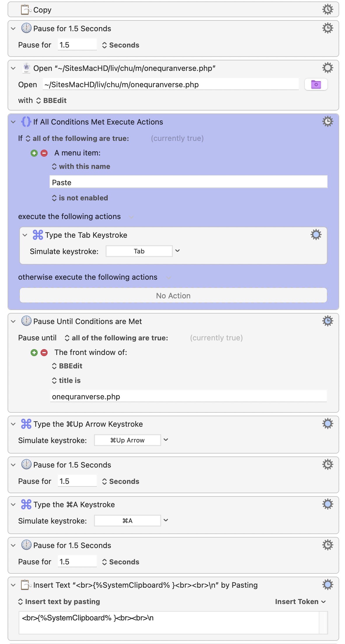Open gear menu of the Copy action
The width and height of the screenshot is (345, 644).
pos(327,9)
